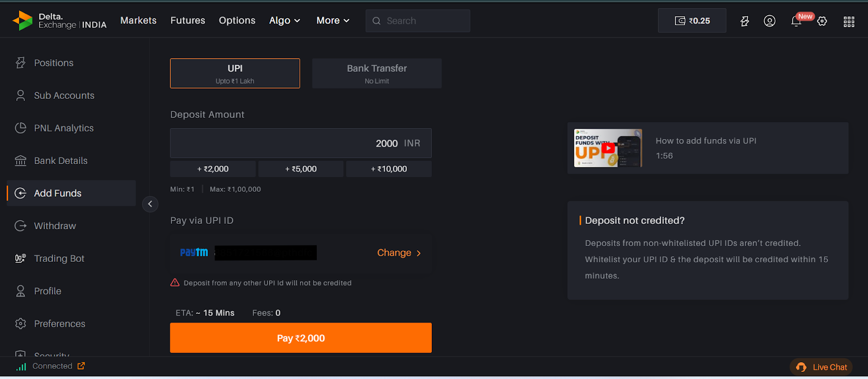Open the Connected status external link icon
This screenshot has width=868, height=379.
point(81,366)
